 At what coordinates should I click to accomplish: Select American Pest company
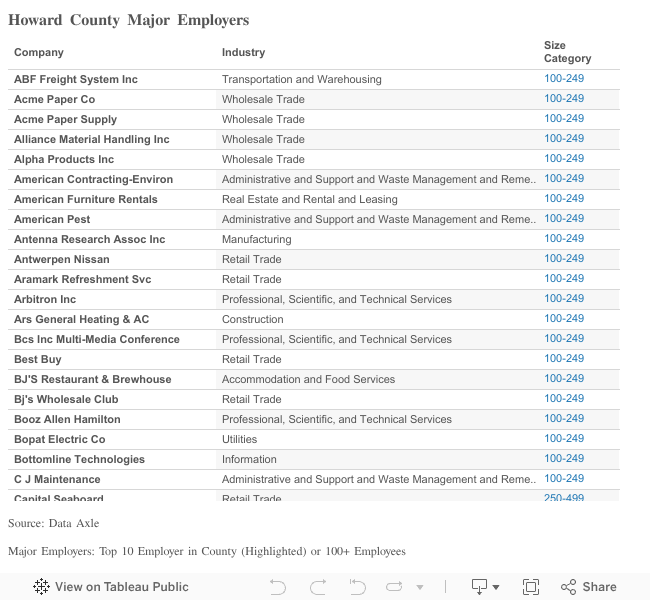coord(52,219)
